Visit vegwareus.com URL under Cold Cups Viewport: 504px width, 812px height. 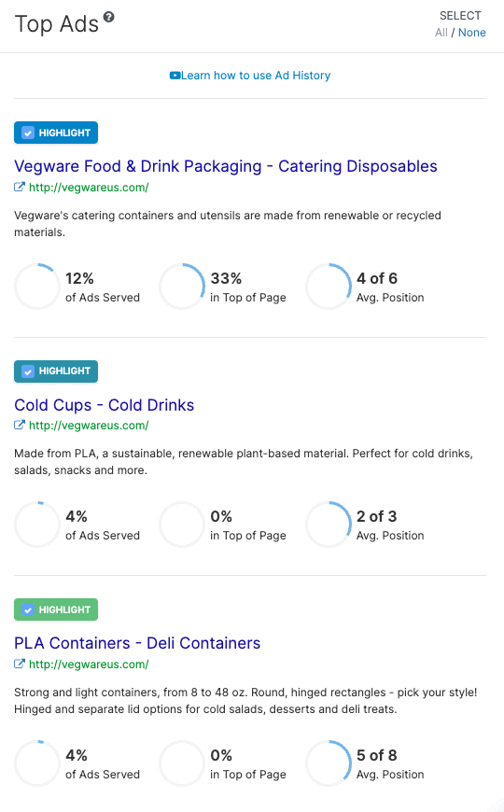(x=89, y=426)
